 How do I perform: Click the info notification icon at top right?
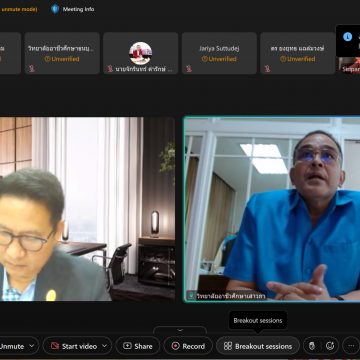tap(347, 37)
